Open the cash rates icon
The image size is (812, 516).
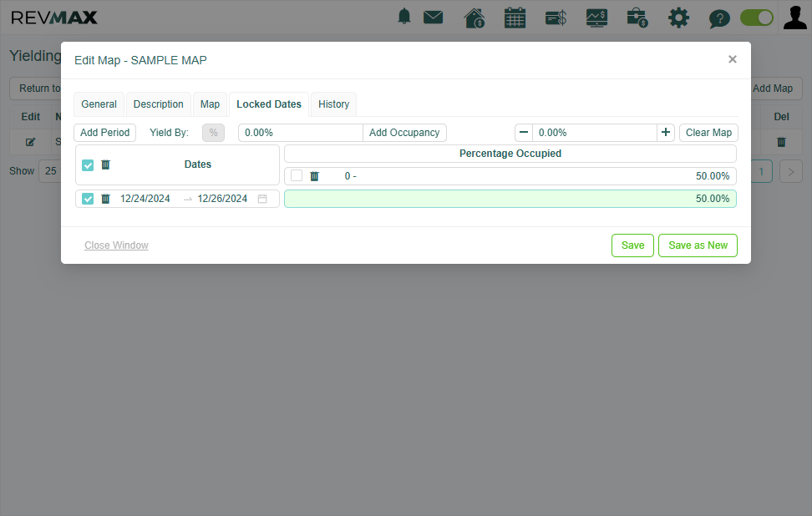(x=556, y=18)
